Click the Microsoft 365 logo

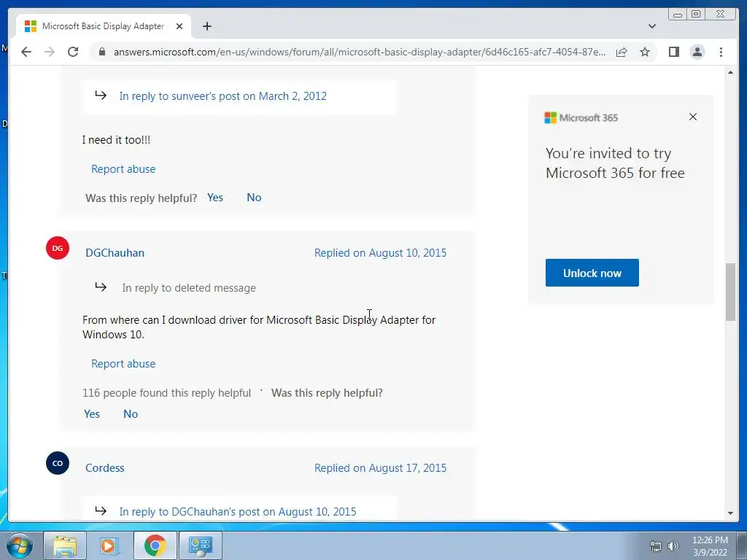point(581,117)
